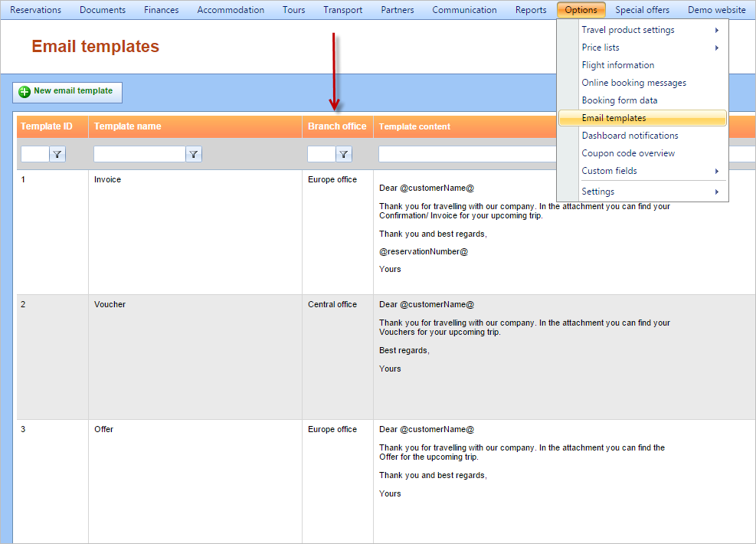This screenshot has height=544, width=756.
Task: Expand the Travel product settings submenu arrow
Action: [x=717, y=30]
